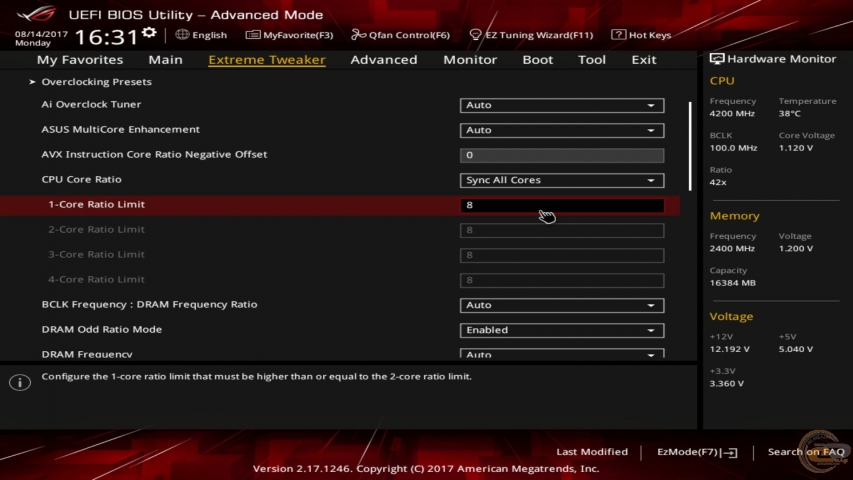Open the DRAM Odd Ratio Mode dropdown

[x=561, y=330]
